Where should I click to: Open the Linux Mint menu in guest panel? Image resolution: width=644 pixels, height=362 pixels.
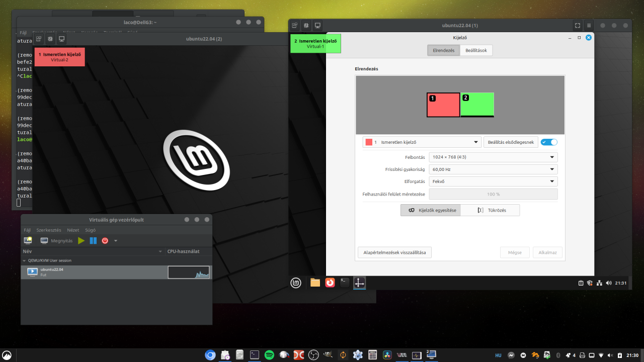(296, 283)
